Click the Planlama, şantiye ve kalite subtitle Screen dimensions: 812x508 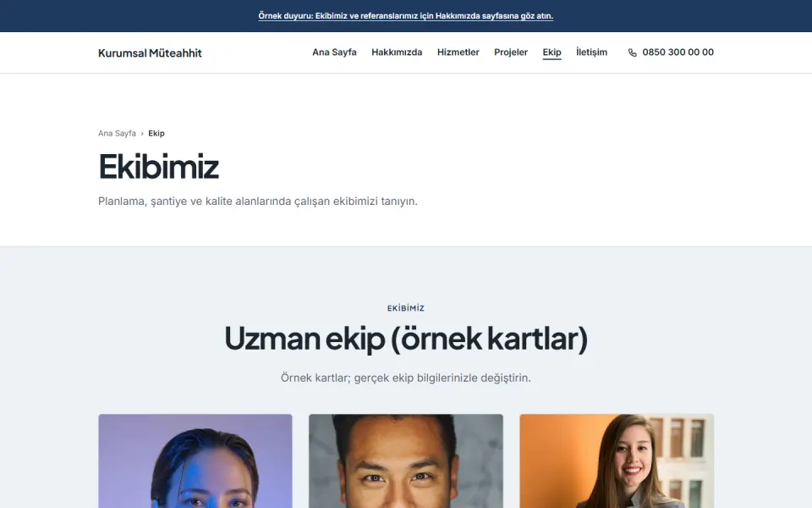pyautogui.click(x=258, y=202)
